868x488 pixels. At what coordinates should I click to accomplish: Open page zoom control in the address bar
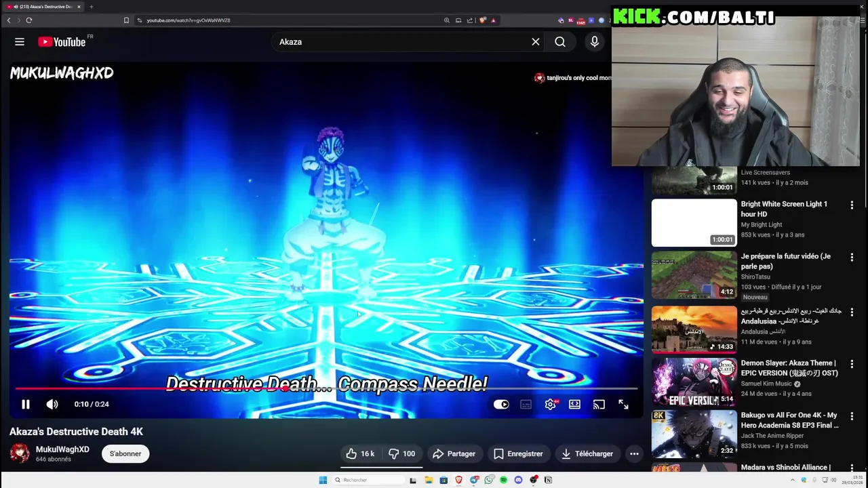click(x=447, y=20)
